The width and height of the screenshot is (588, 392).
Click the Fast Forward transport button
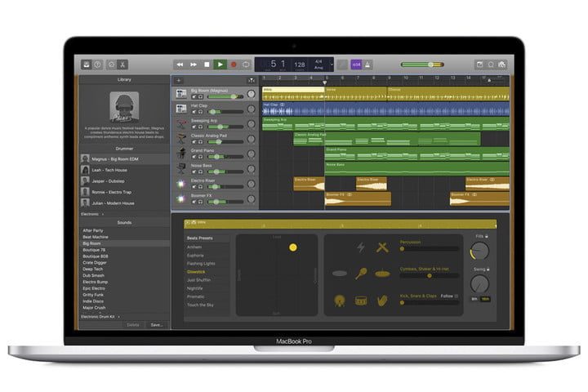(193, 65)
